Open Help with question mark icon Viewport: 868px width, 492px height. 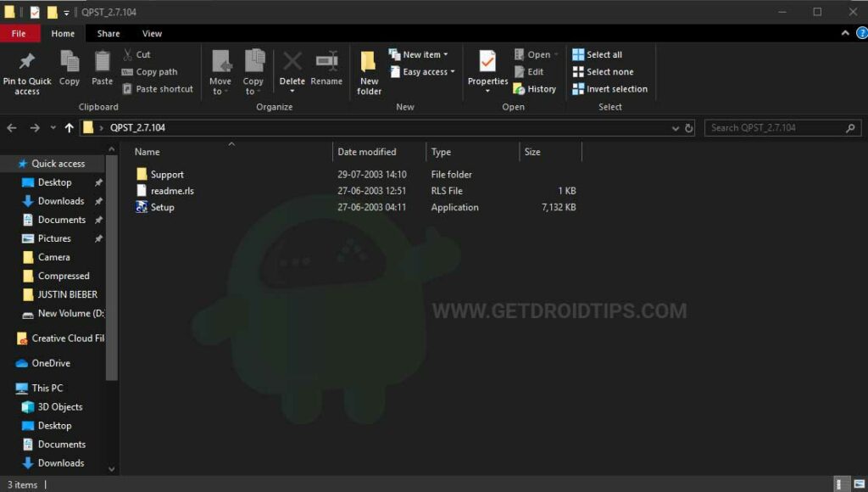[x=862, y=33]
